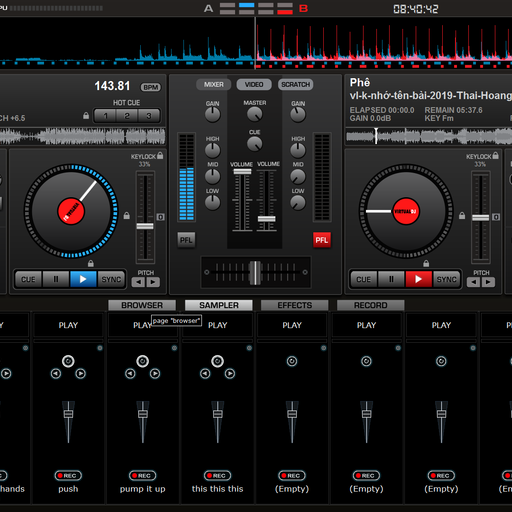The height and width of the screenshot is (512, 512).
Task: Click loop icon on pump it up sample
Action: point(143,361)
